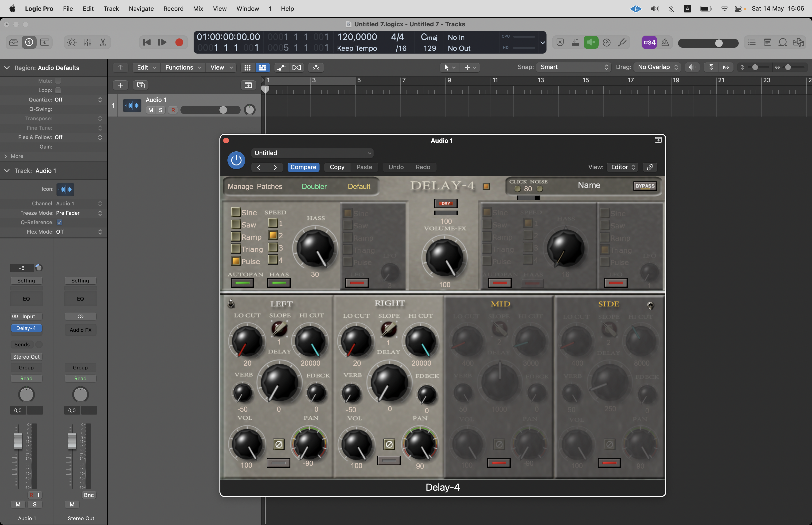The image size is (812, 525).
Task: Toggle the metronome click icon
Action: click(x=665, y=42)
